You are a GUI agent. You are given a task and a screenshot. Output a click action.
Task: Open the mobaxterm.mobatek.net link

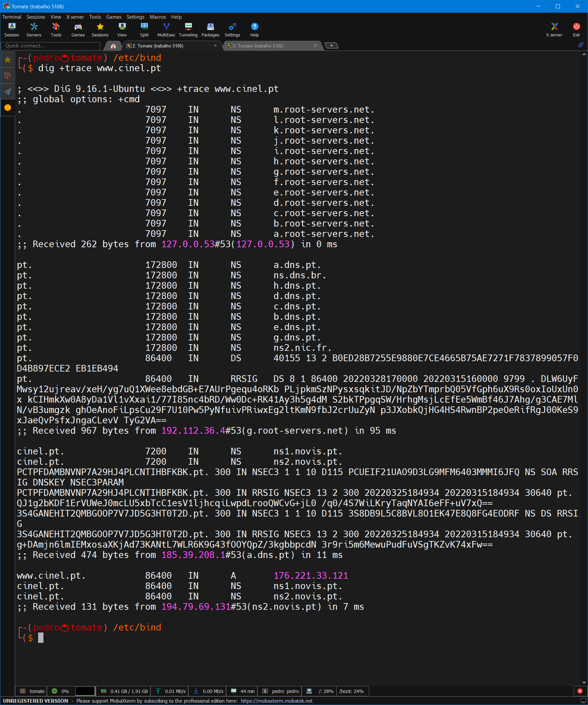(276, 701)
